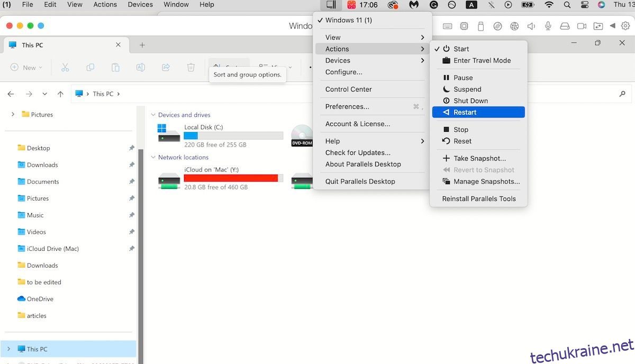Viewport: 635px width, 364px height.
Task: Click the Copy icon in Explorer toolbar
Action: coord(90,67)
